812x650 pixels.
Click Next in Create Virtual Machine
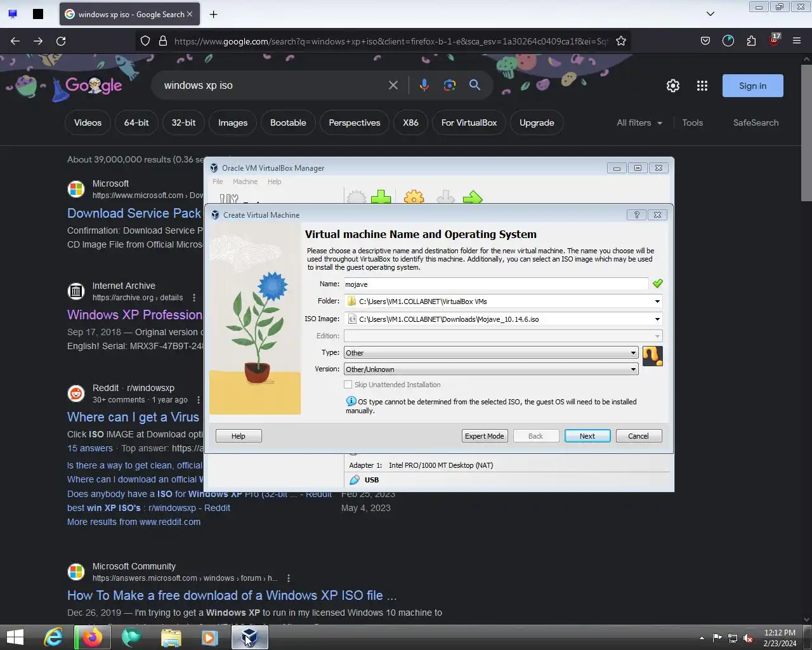coord(587,436)
